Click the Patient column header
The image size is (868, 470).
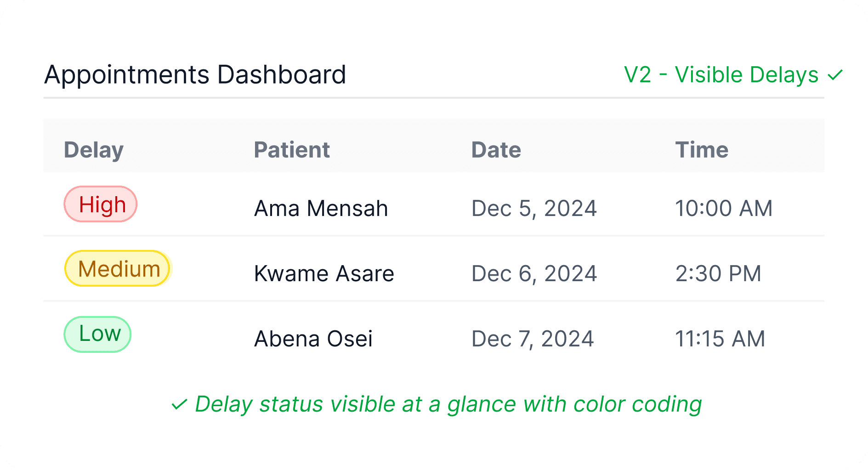[x=292, y=150]
